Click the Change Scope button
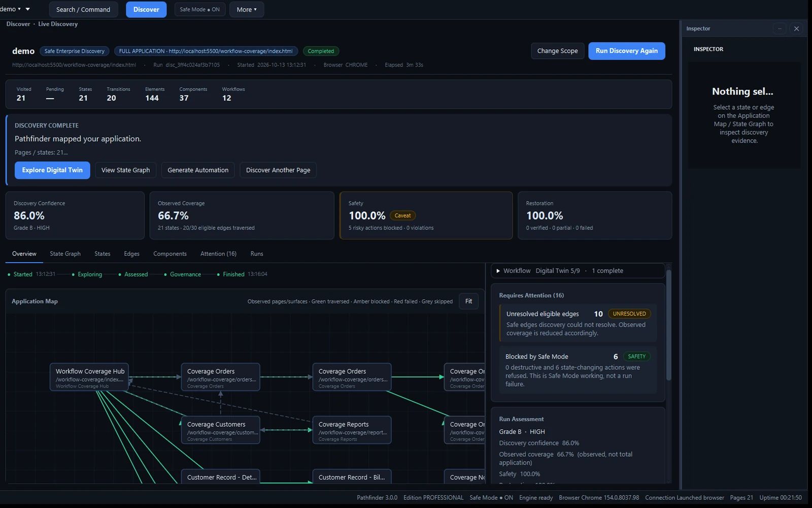 point(557,51)
